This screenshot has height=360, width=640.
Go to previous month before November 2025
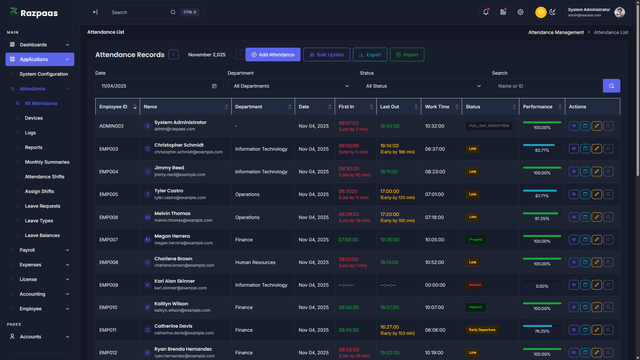click(173, 55)
